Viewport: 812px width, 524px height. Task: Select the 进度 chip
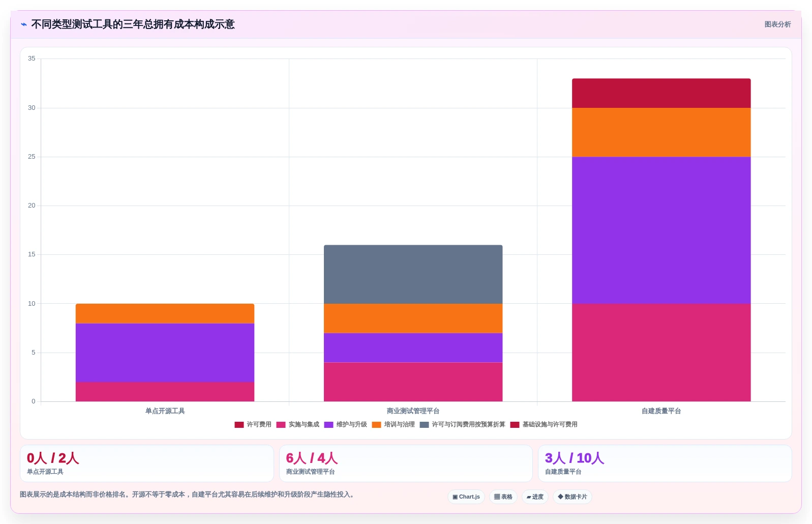[x=535, y=497]
